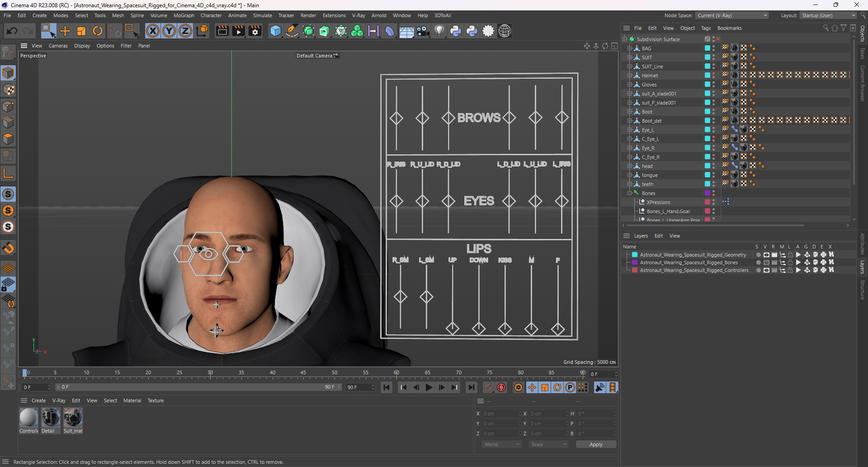Open the Scale mode dropdown
This screenshot has height=467, width=868.
(549, 444)
